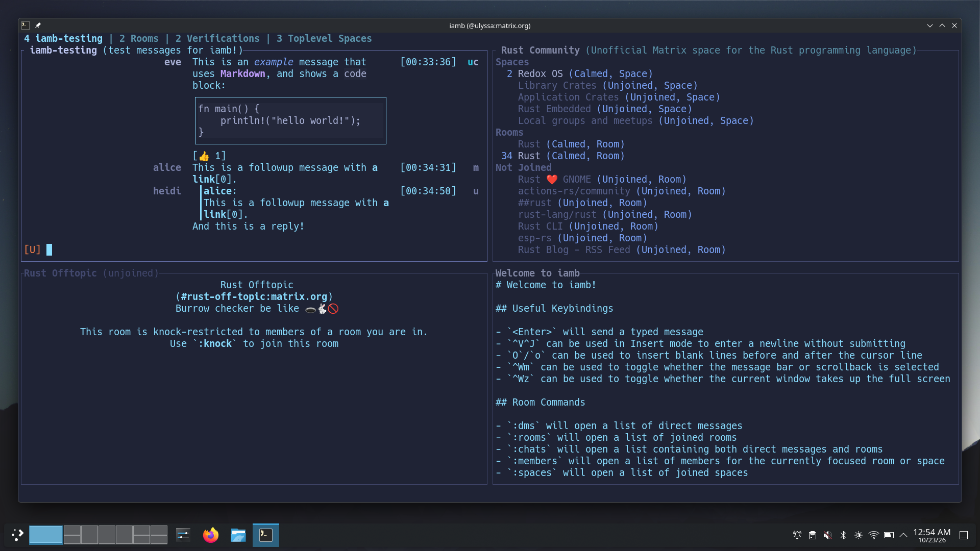Click the thumbs-up reaction on eve's message
The width and height of the screenshot is (980, 551).
tap(209, 156)
